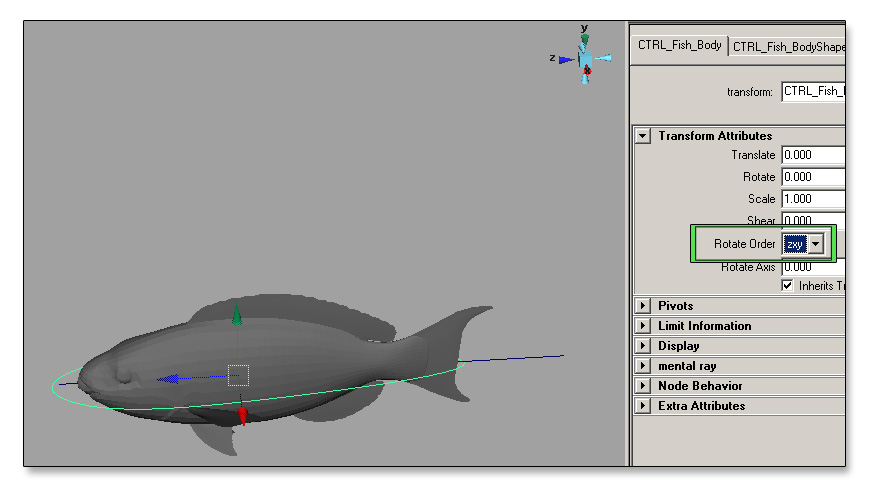Image resolution: width=869 pixels, height=492 pixels.
Task: Switch to the CTRL_Fish_Body tab
Action: coord(679,45)
